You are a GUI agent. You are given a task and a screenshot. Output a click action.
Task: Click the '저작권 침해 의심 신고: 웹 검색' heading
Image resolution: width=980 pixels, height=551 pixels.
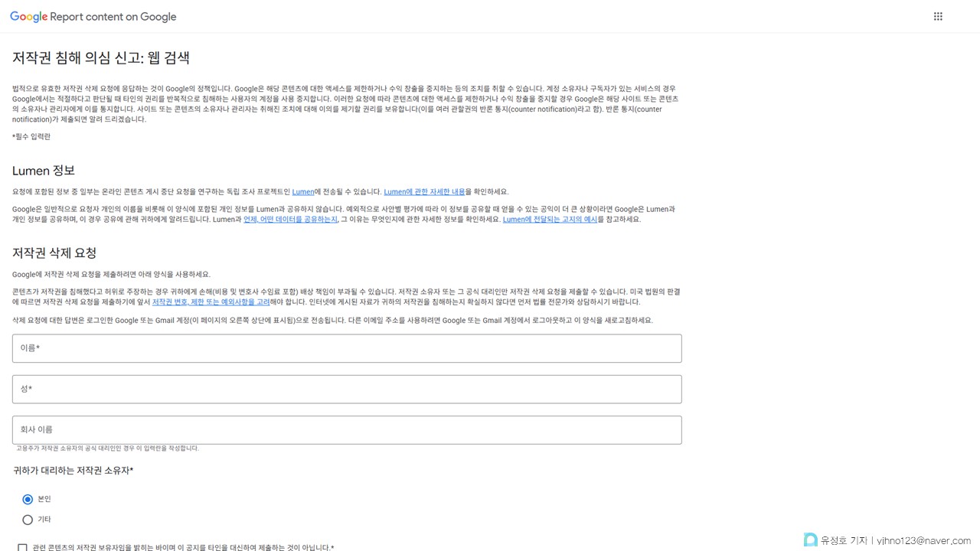pos(101,58)
